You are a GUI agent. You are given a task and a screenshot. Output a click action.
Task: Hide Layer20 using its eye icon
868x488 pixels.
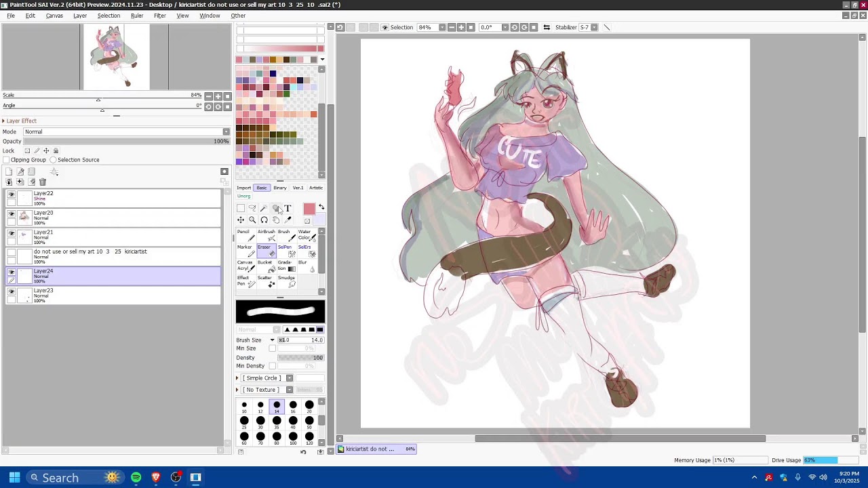click(x=12, y=213)
